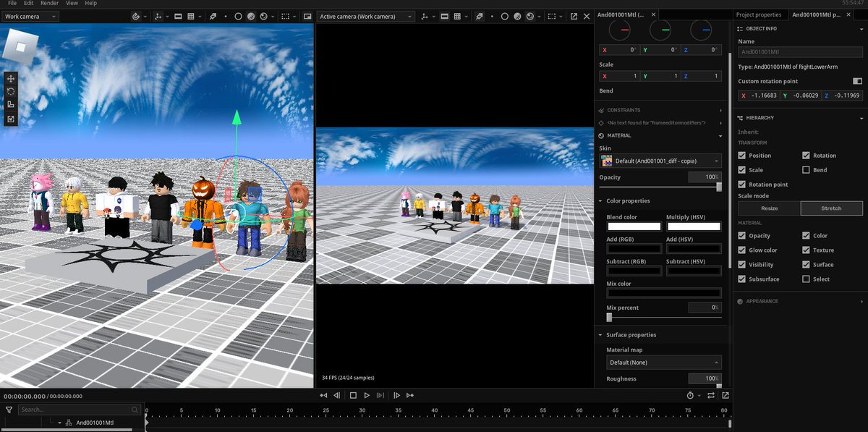Open the View menu

tap(72, 4)
